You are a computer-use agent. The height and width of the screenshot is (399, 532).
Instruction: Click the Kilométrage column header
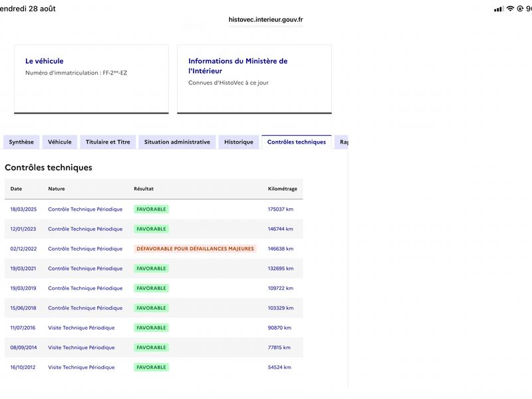point(282,189)
